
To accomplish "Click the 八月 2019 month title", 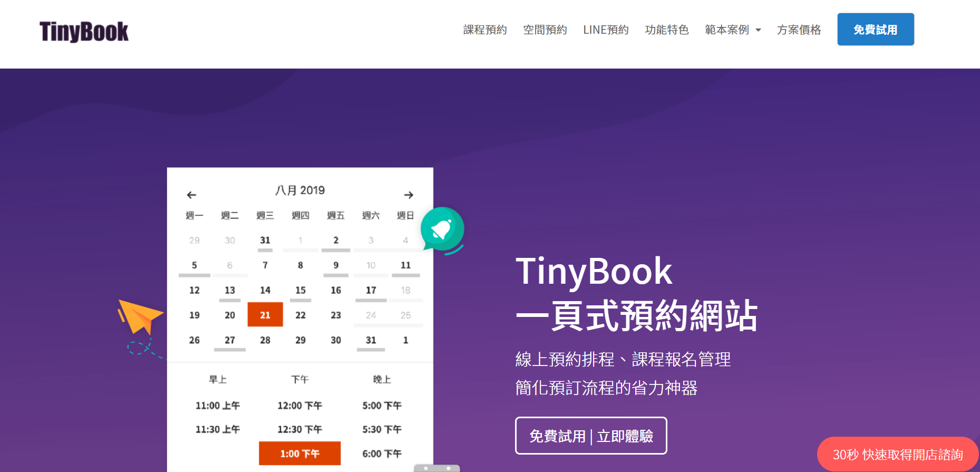I will pos(300,190).
